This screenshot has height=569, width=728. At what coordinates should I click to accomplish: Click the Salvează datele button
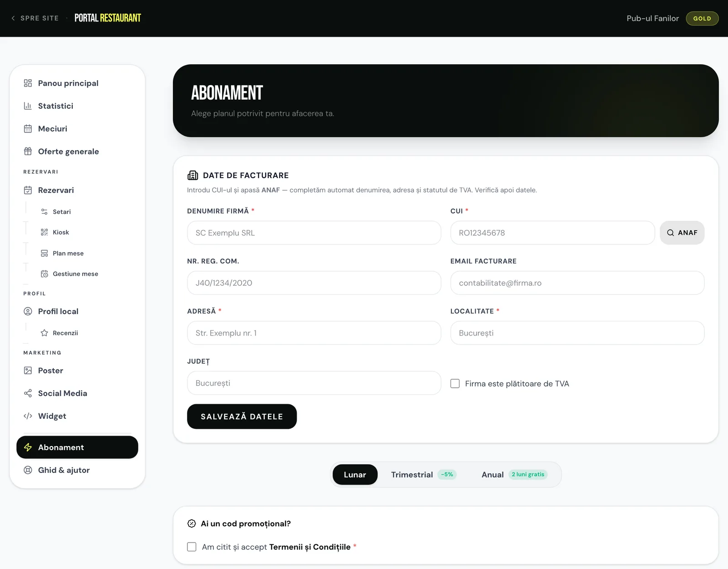(x=242, y=417)
